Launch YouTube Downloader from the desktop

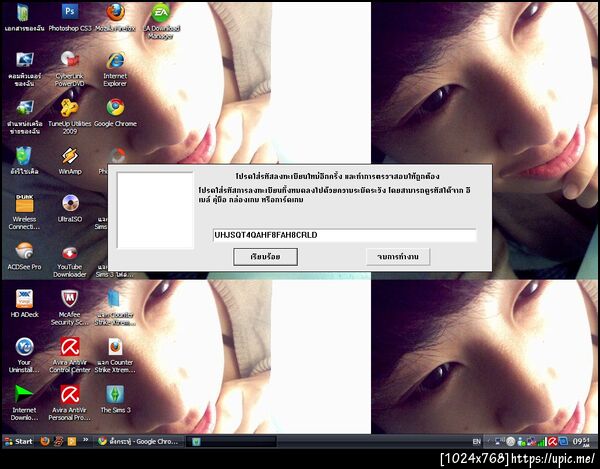(70, 260)
